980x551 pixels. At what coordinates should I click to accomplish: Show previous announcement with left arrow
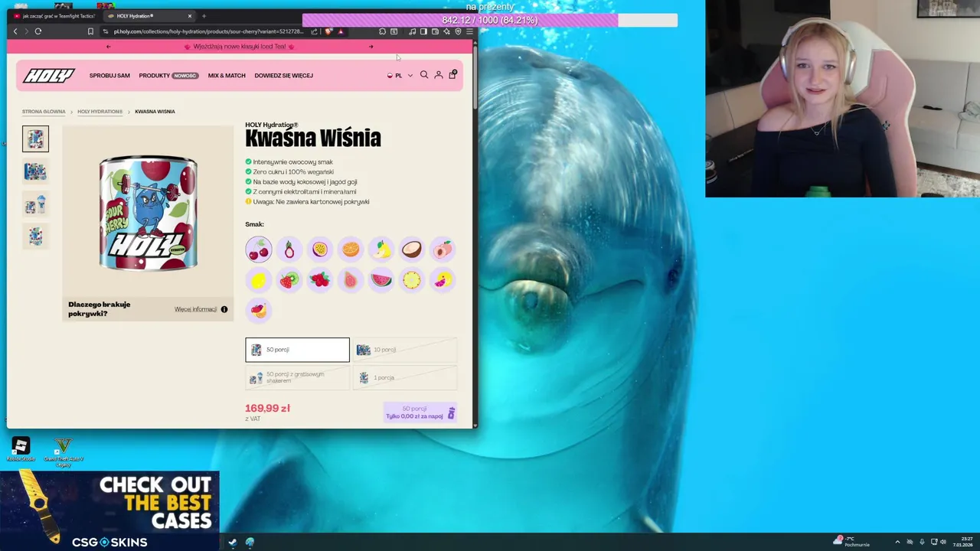click(x=108, y=47)
